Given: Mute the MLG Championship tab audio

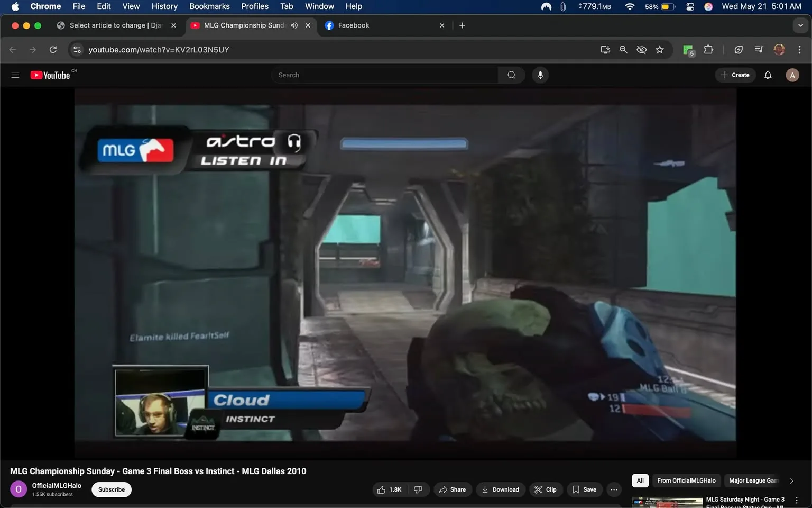Looking at the screenshot, I should point(294,25).
